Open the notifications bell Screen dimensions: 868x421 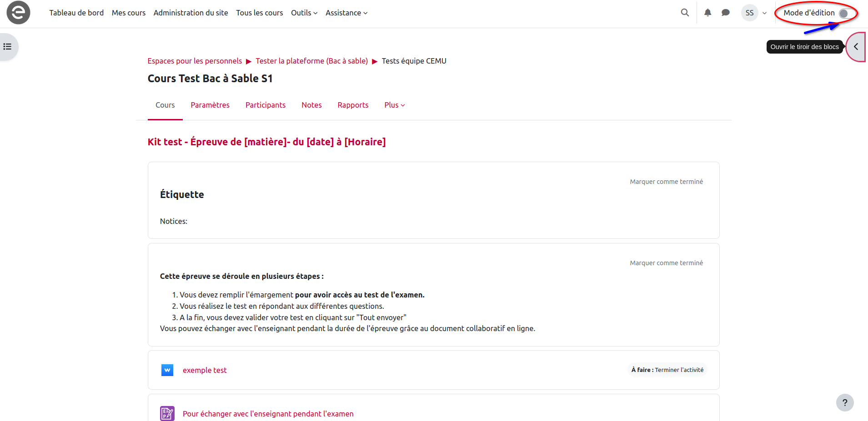coord(707,13)
